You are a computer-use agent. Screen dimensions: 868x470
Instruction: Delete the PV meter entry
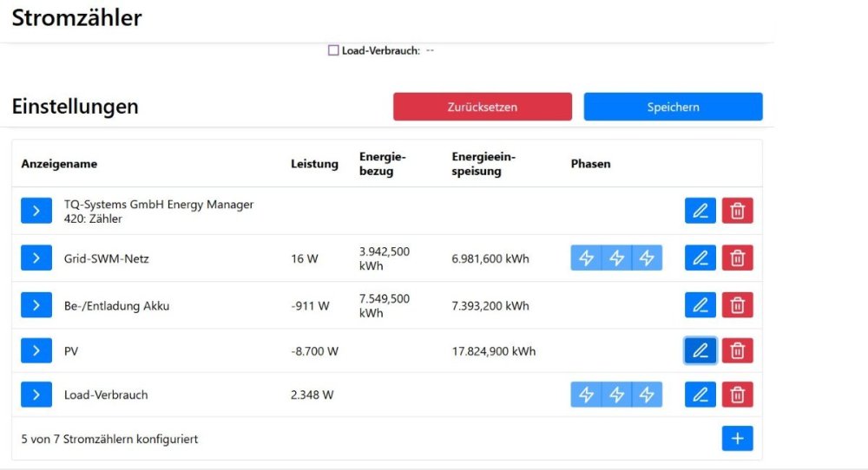pyautogui.click(x=737, y=350)
